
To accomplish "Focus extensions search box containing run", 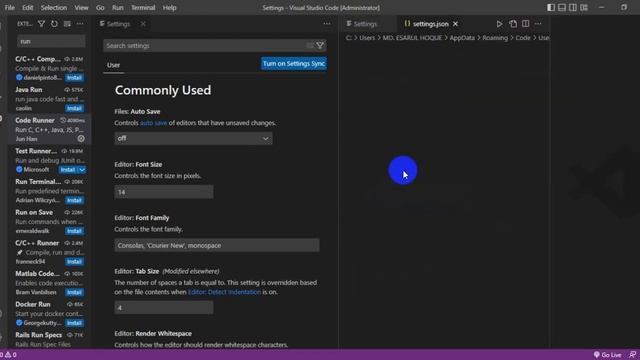I will [x=51, y=41].
